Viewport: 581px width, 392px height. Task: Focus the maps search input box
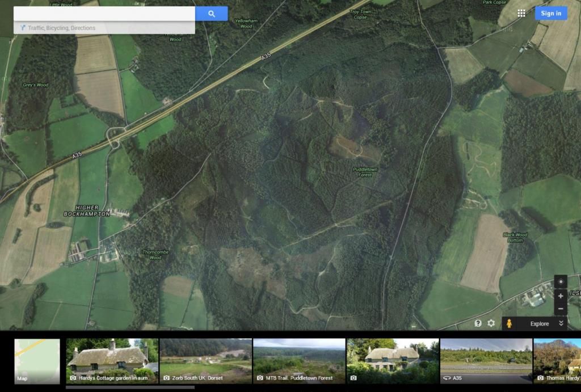104,14
